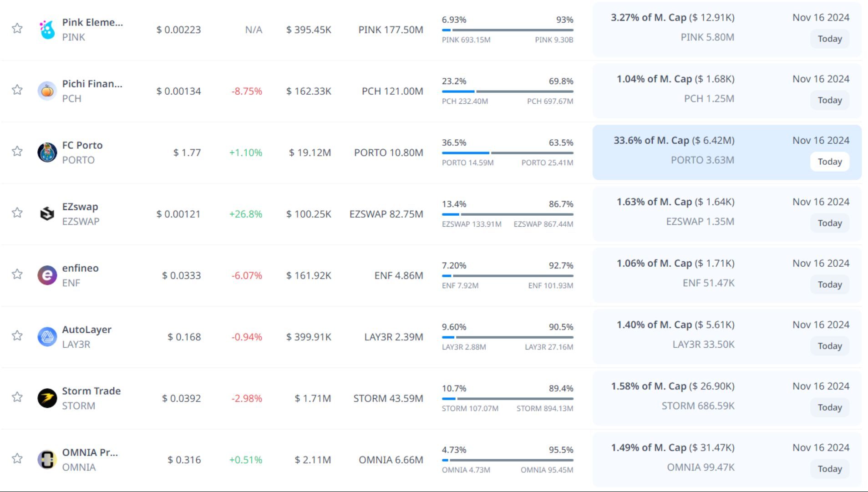This screenshot has width=868, height=492.
Task: Add Storm Trade to watchlist star
Action: pos(17,397)
